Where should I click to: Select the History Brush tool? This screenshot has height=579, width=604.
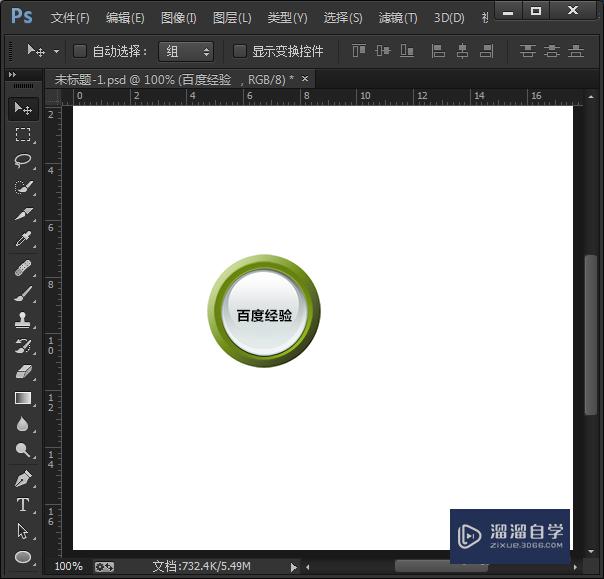click(x=23, y=346)
